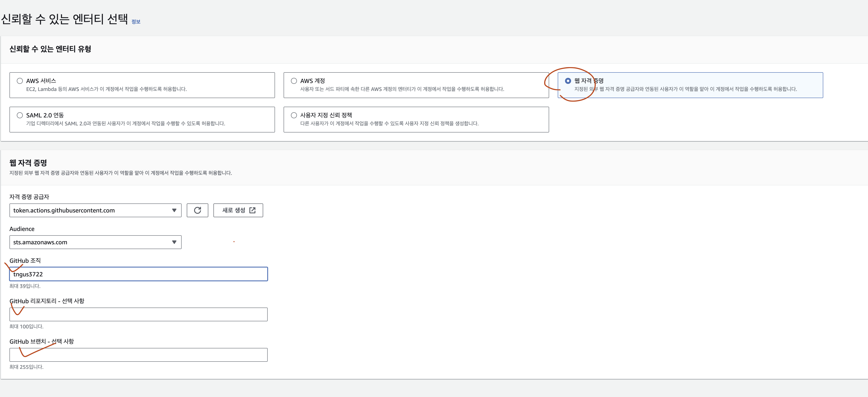Click the dropdown arrow on token.actions.githubusercontent.com
Image resolution: width=868 pixels, height=397 pixels.
coord(174,210)
